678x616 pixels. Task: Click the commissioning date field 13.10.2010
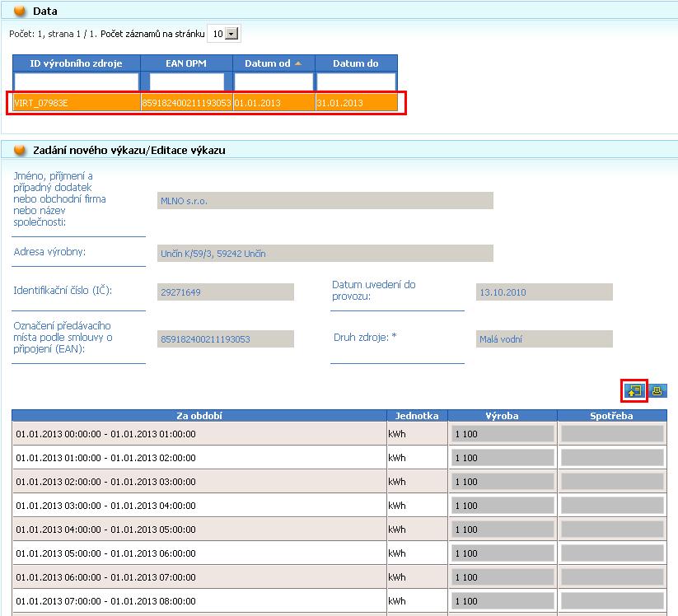pyautogui.click(x=545, y=292)
